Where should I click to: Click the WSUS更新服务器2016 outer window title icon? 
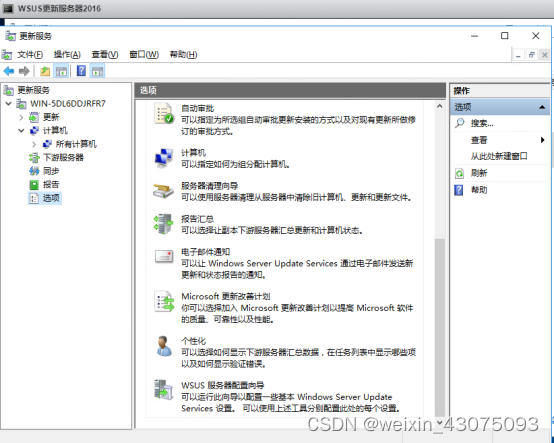pyautogui.click(x=8, y=8)
